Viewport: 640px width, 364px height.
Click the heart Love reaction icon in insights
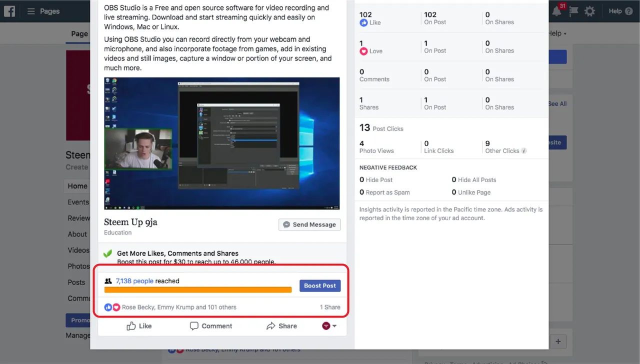[363, 51]
